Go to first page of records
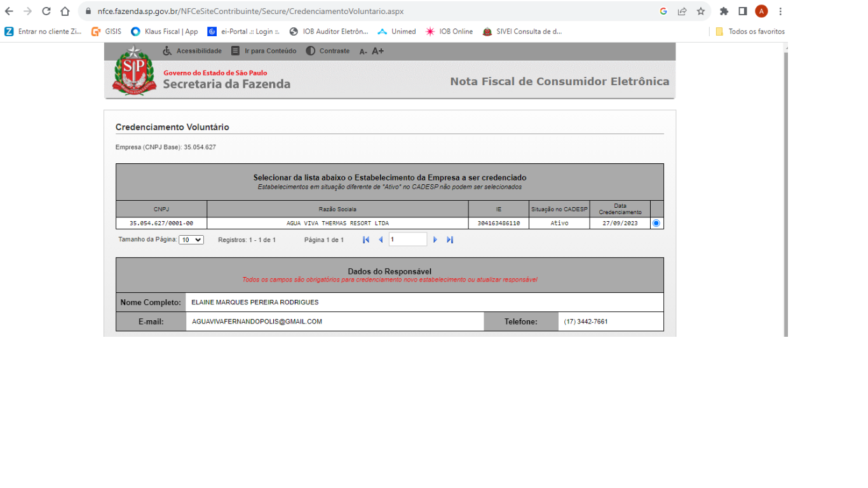The width and height of the screenshot is (868, 488). pos(366,240)
